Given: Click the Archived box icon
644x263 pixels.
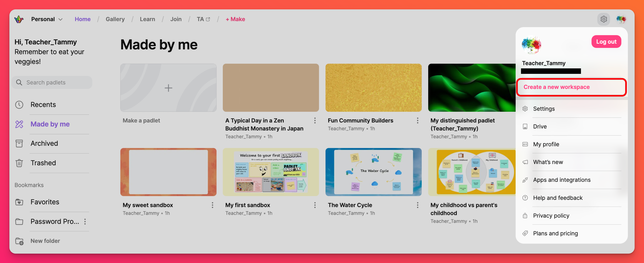Looking at the screenshot, I should coord(19,143).
